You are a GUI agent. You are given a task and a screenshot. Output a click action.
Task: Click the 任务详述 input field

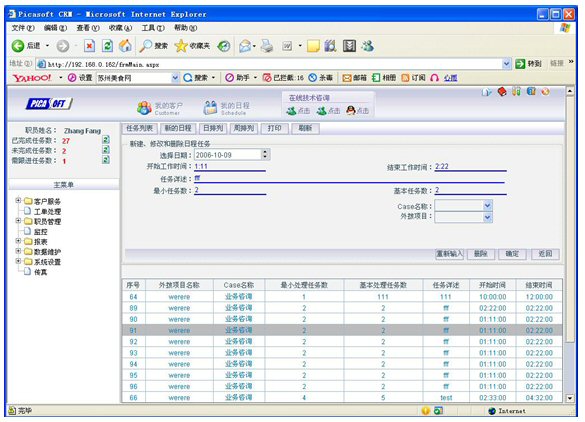pyautogui.click(x=349, y=178)
